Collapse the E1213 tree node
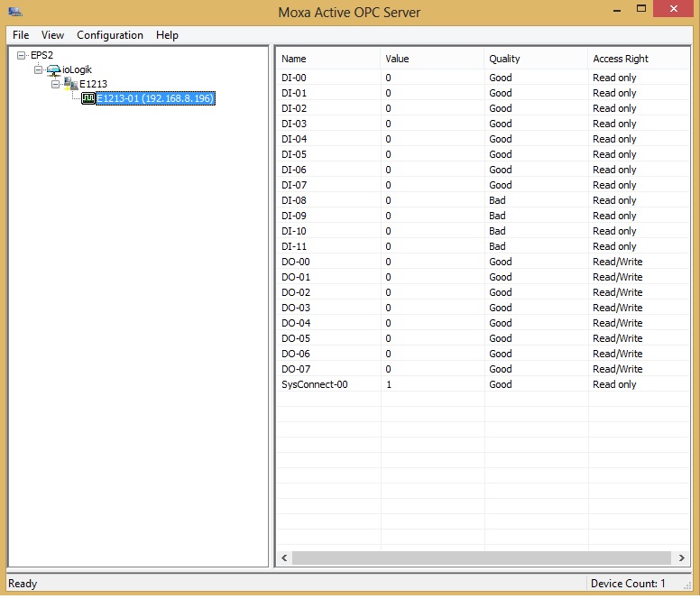Image resolution: width=700 pixels, height=599 pixels. [55, 84]
